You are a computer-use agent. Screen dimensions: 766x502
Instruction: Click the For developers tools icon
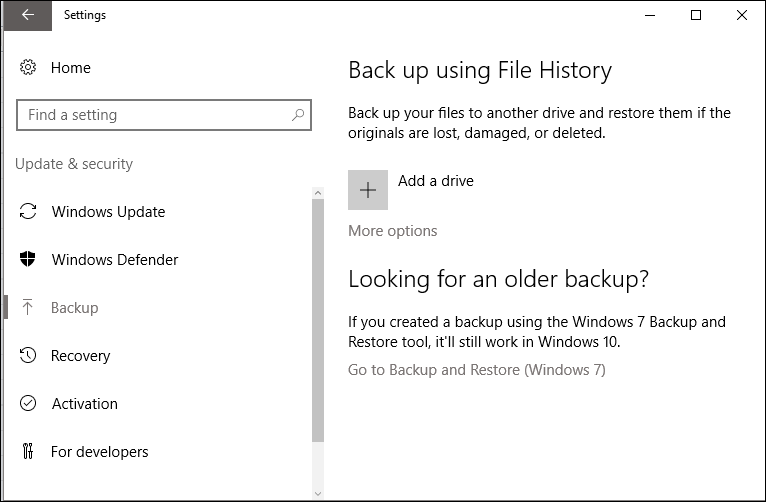28,451
